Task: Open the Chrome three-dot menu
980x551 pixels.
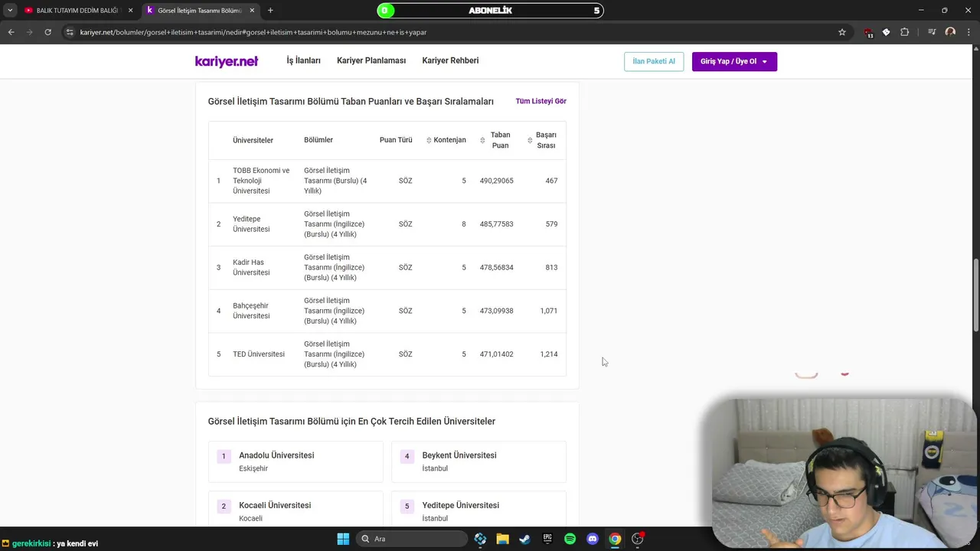Action: coord(969,32)
